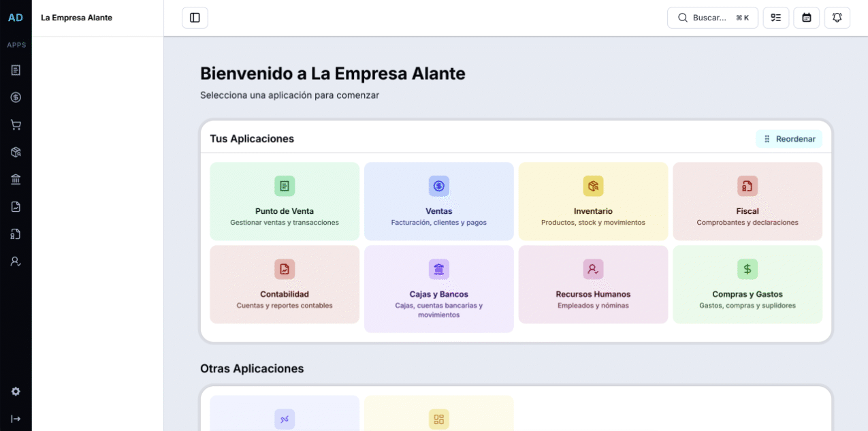Open the Contabilidad application card

(x=284, y=284)
